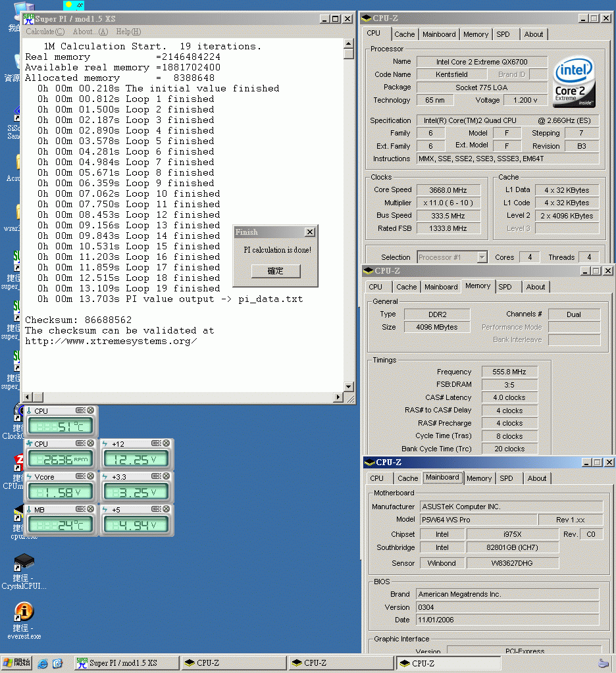Close the +3.3 voltage gadget
The width and height of the screenshot is (616, 673).
click(166, 476)
